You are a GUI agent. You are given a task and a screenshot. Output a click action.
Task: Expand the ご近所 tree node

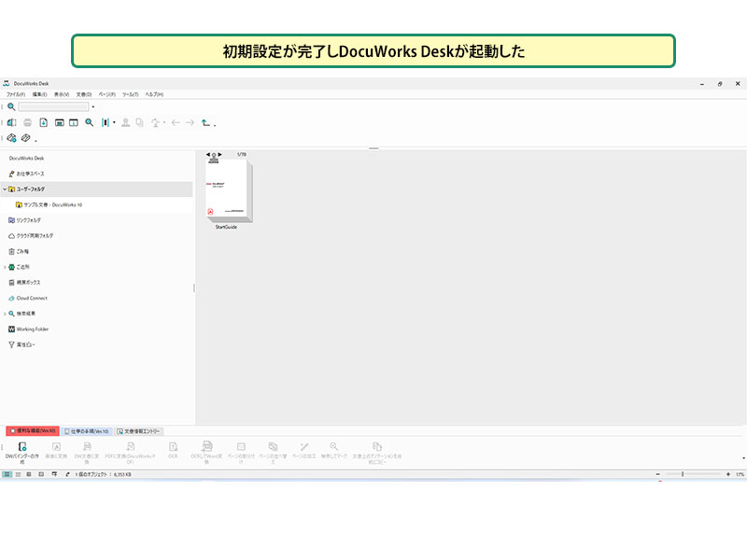tap(5, 267)
